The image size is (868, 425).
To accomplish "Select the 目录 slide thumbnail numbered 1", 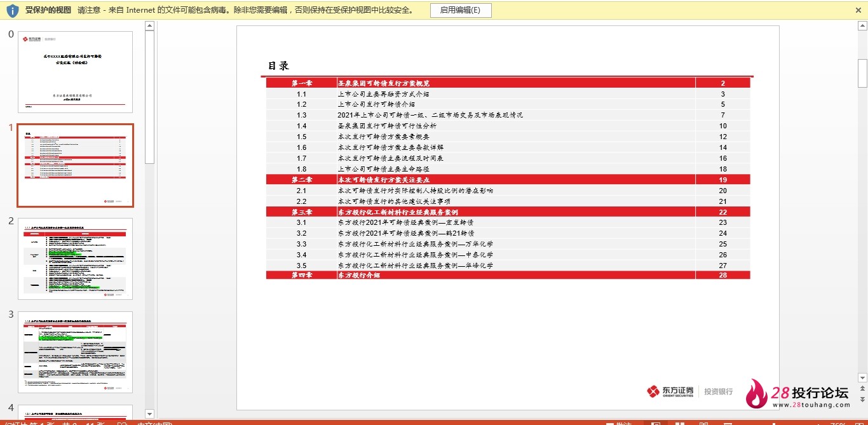I will click(75, 165).
